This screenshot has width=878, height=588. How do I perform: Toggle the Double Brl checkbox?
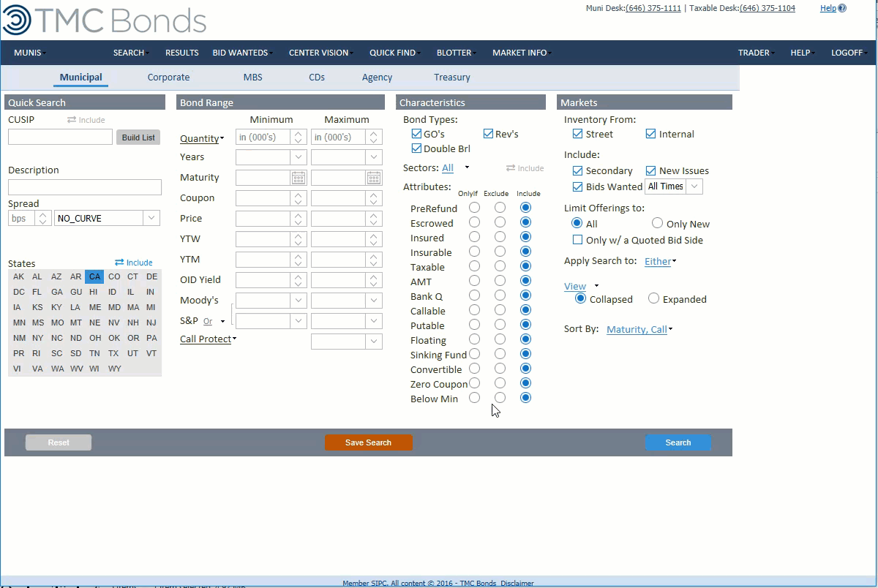tap(416, 148)
